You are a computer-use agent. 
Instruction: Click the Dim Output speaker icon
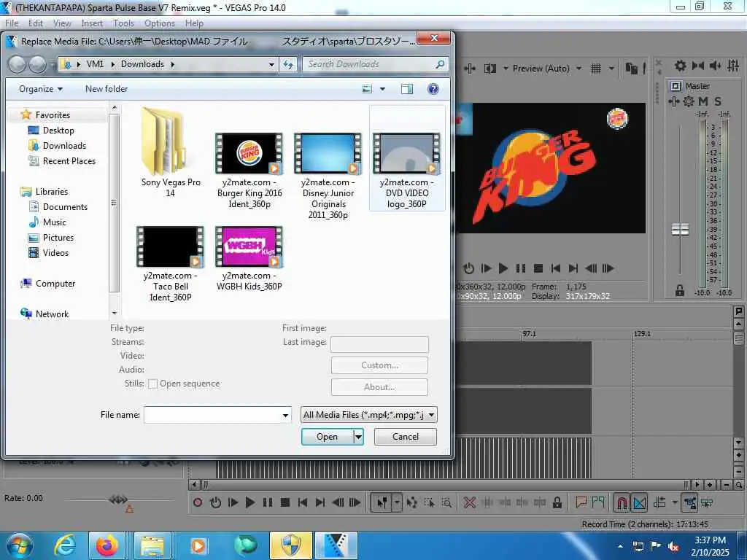(x=715, y=66)
